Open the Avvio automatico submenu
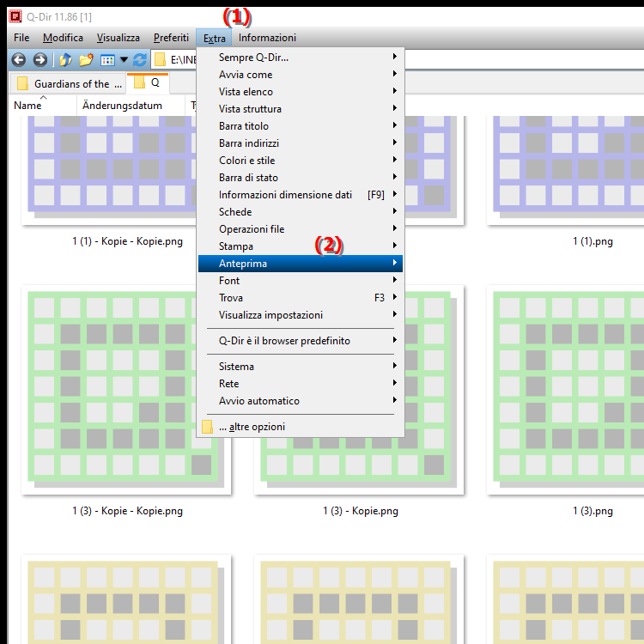The width and height of the screenshot is (644, 644). [x=301, y=401]
